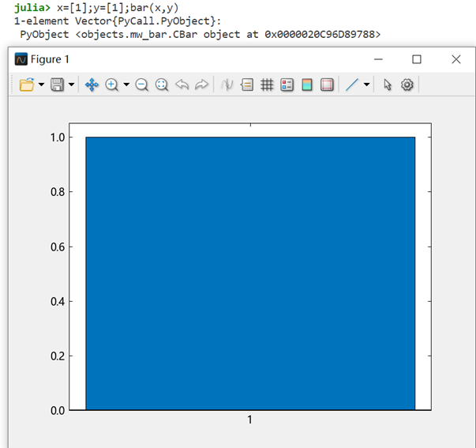This screenshot has height=448, width=476.
Task: Expand the open-folder dropdown arrow
Action: coord(41,85)
